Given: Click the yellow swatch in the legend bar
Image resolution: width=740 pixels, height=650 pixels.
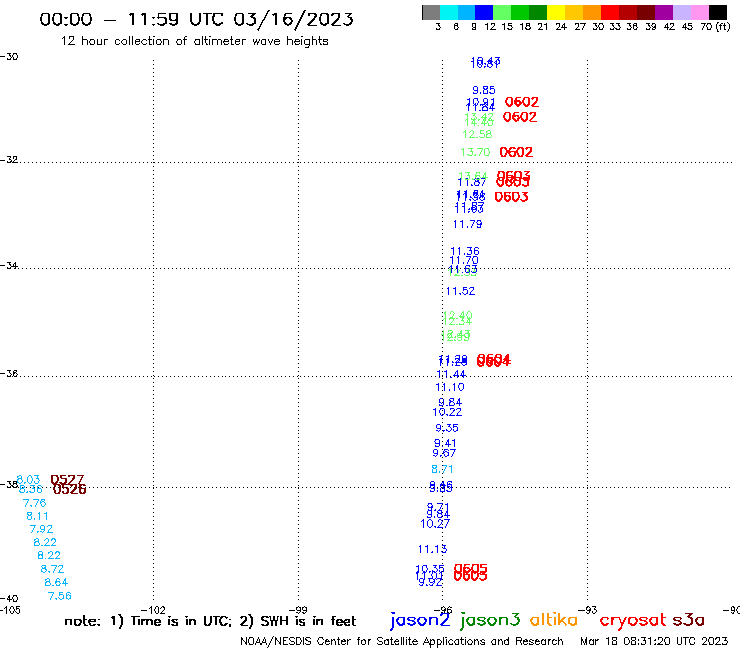Looking at the screenshot, I should tap(556, 12).
